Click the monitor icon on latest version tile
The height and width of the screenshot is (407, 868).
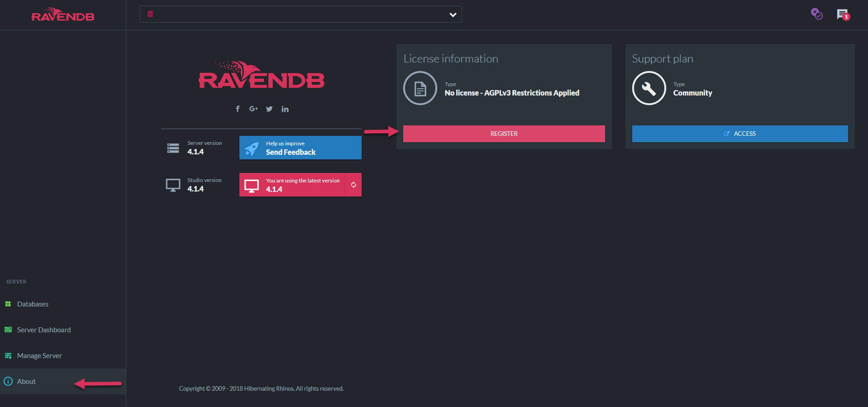coord(252,186)
